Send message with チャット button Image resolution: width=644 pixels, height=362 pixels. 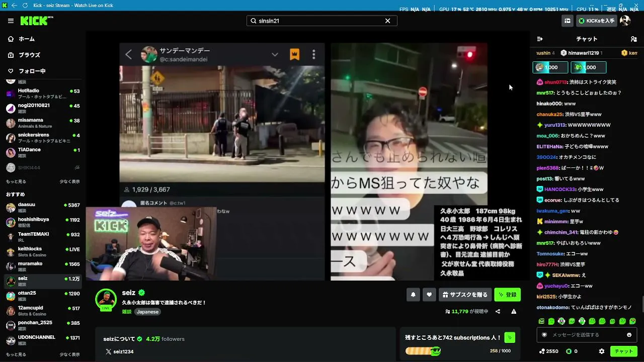[624, 351]
